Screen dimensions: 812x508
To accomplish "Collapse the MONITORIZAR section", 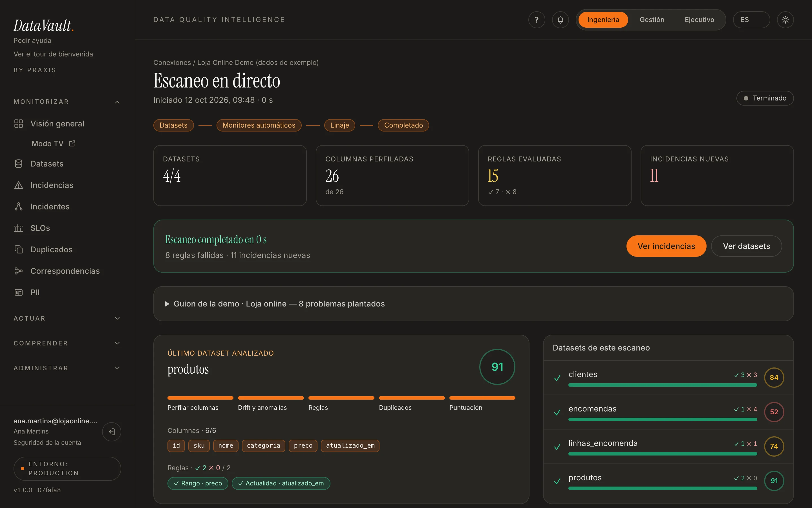I will (67, 102).
